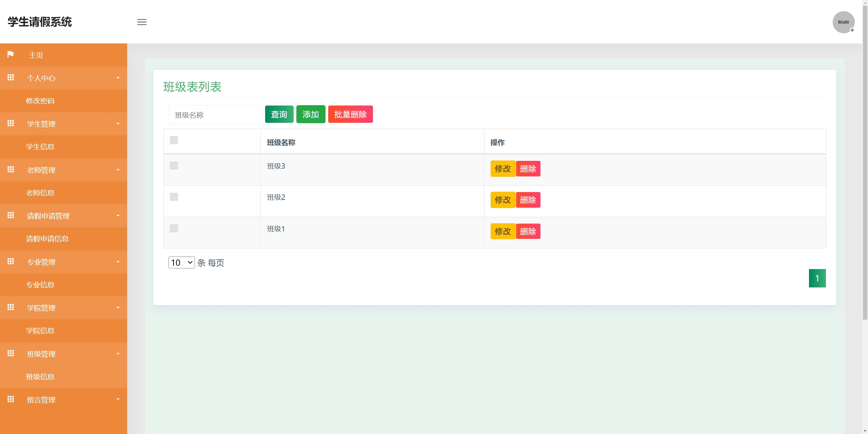This screenshot has height=434, width=868.
Task: Click the grid icon beside 留言管理
Action: click(11, 399)
